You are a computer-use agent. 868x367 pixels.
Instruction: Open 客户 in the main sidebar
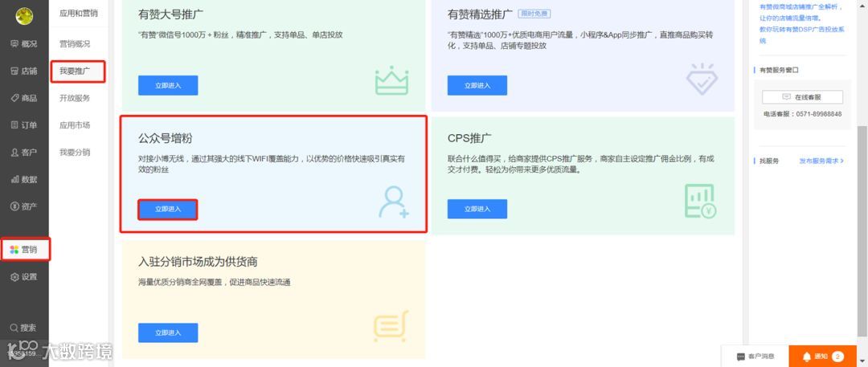point(24,153)
